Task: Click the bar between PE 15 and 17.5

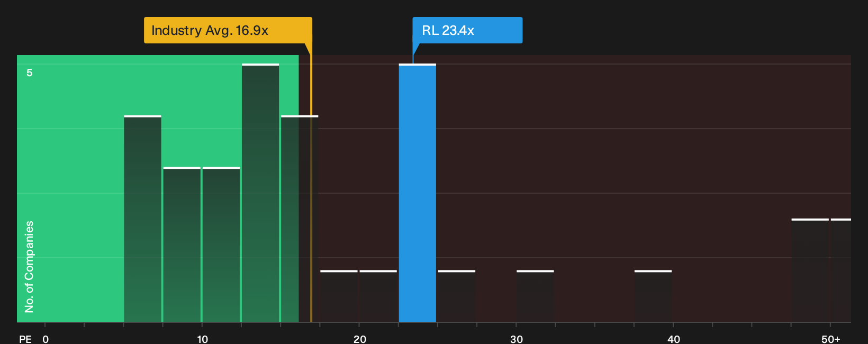Action: [300, 219]
